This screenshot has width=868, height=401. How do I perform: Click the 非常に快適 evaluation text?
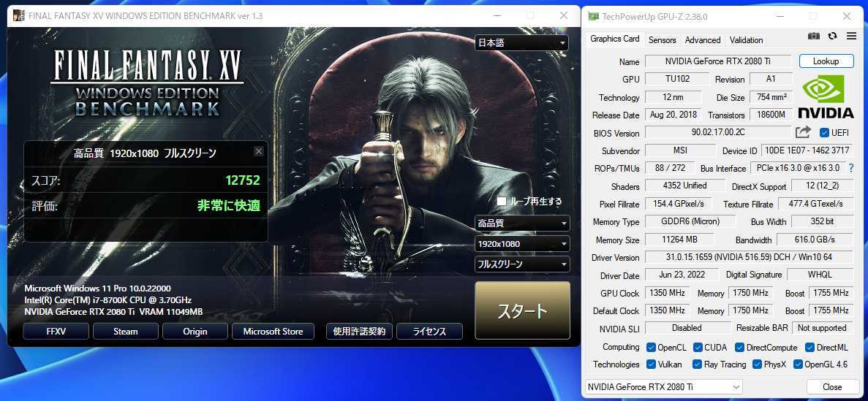click(x=229, y=206)
